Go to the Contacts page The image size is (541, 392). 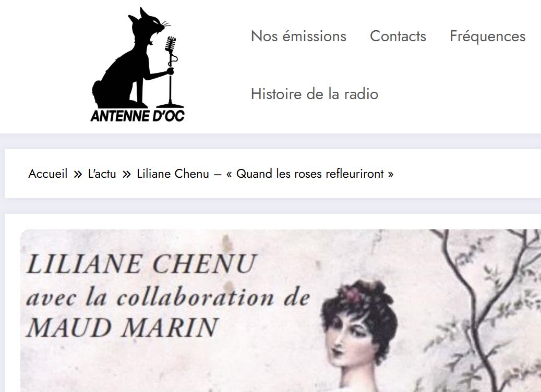pos(398,36)
